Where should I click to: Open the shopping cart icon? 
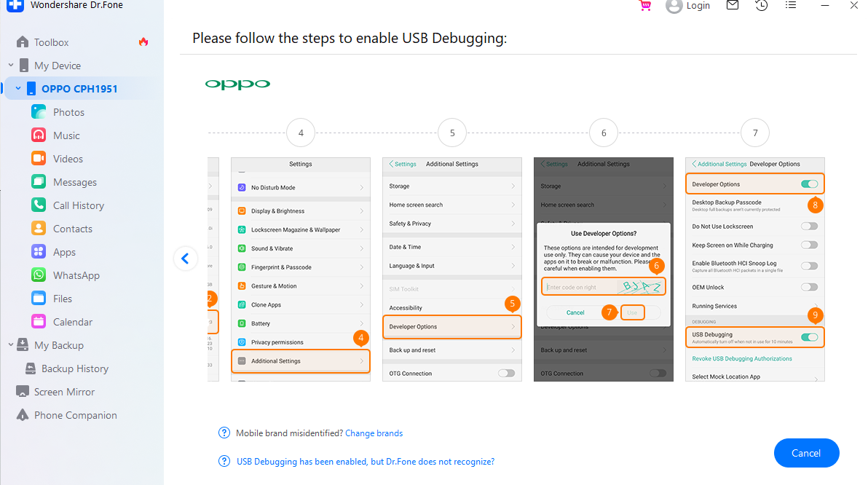(645, 6)
